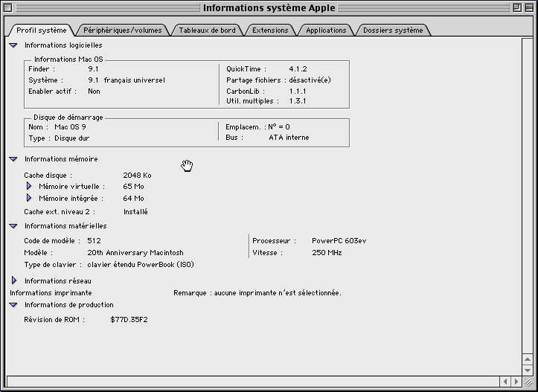
Task: Switch to the Profil système tab
Action: (41, 30)
